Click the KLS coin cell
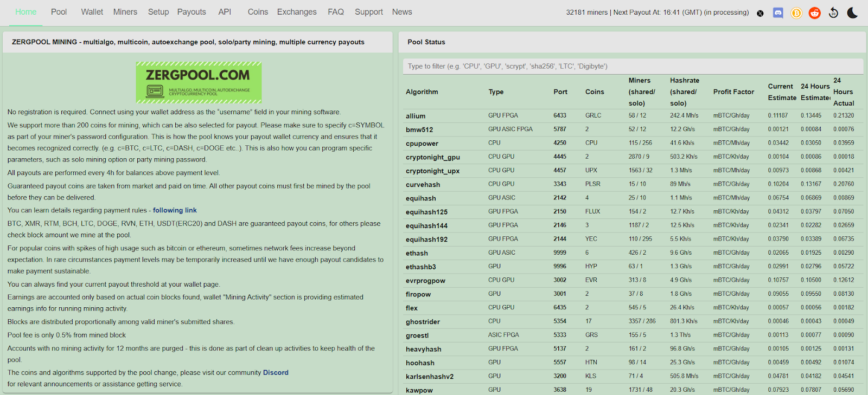The height and width of the screenshot is (395, 868). click(x=591, y=375)
